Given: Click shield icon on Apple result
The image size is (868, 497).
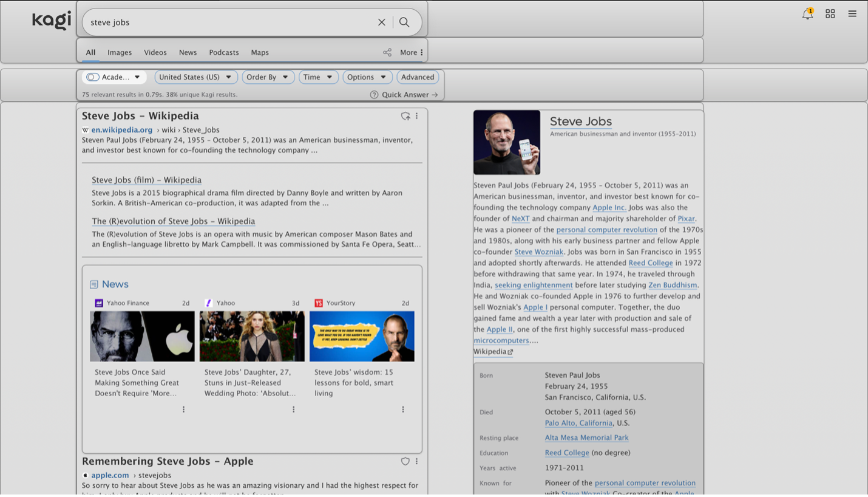Looking at the screenshot, I should pos(405,462).
